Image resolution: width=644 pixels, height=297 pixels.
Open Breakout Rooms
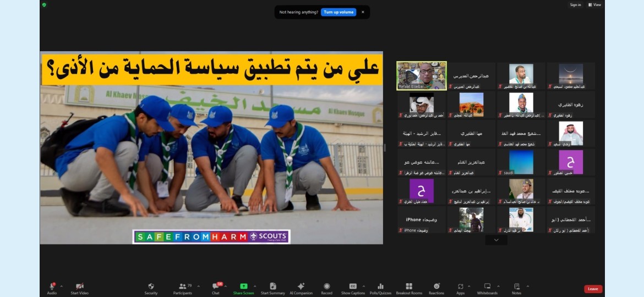coord(409,288)
